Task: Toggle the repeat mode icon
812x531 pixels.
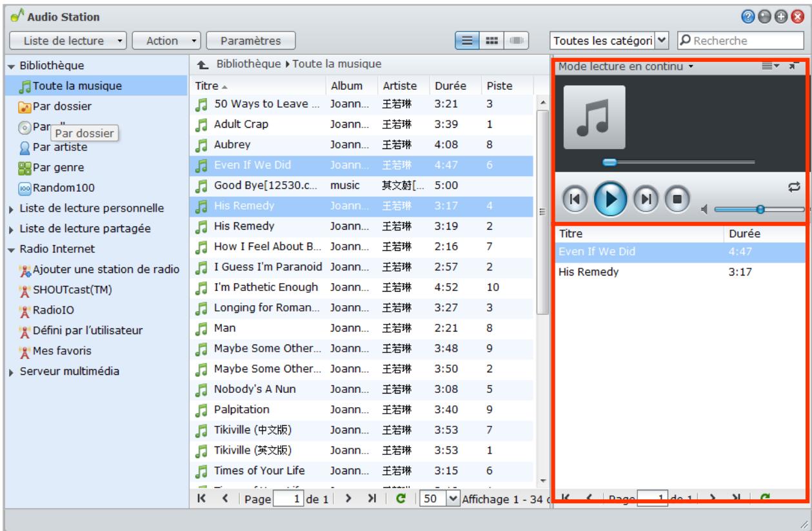Action: (794, 186)
